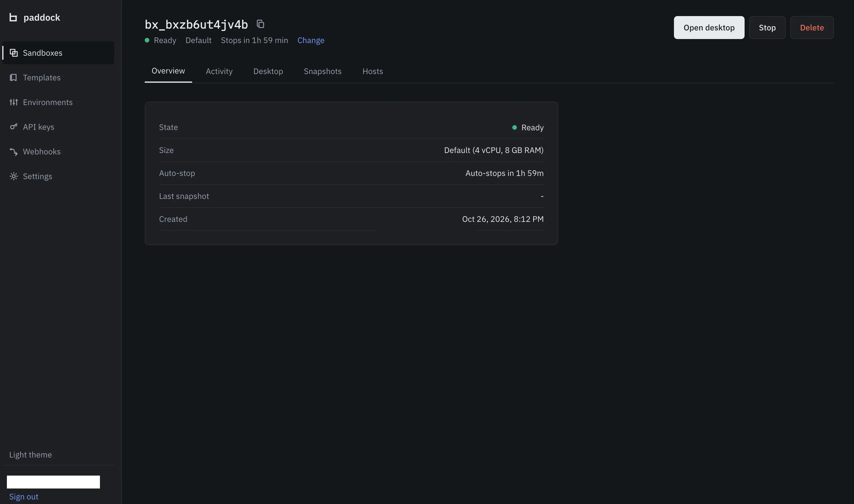The image size is (854, 504).
Task: Stop the sandbox with the Stop button
Action: tap(767, 28)
